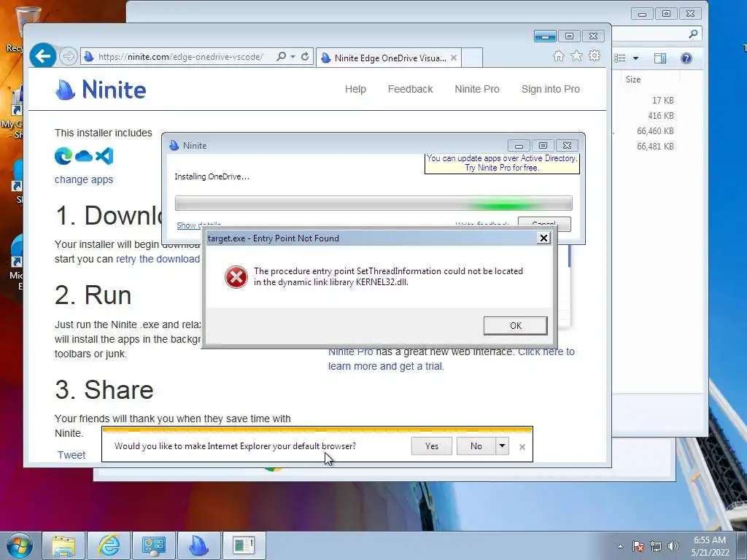
Task: Click Yes to make IE default browser
Action: 432,446
